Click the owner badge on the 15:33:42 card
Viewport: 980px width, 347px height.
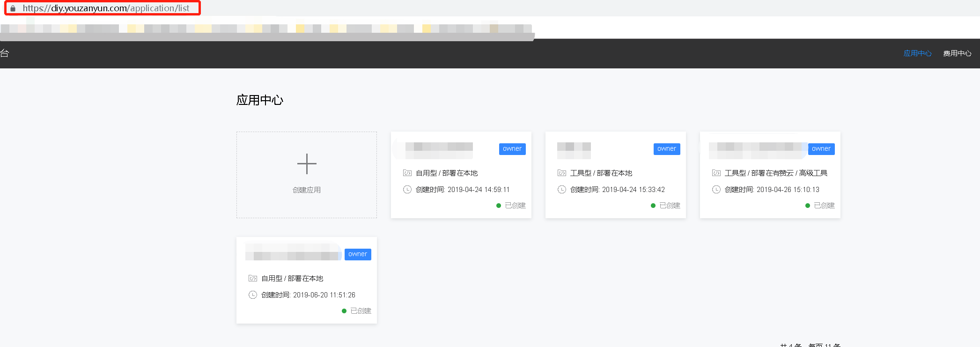pos(667,149)
